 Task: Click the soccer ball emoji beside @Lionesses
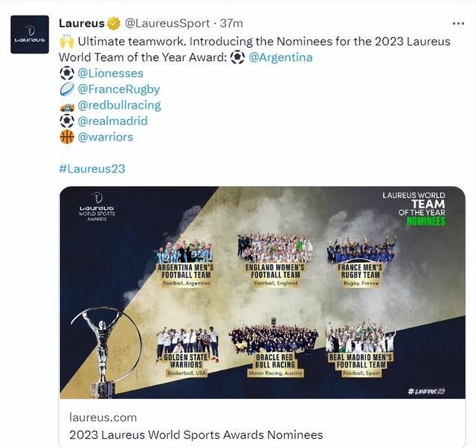tap(67, 73)
